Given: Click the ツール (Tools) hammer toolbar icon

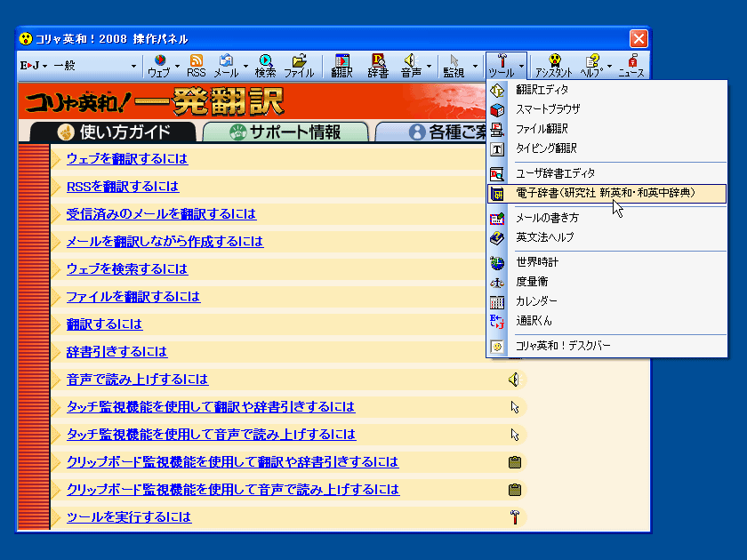Looking at the screenshot, I should tap(502, 66).
